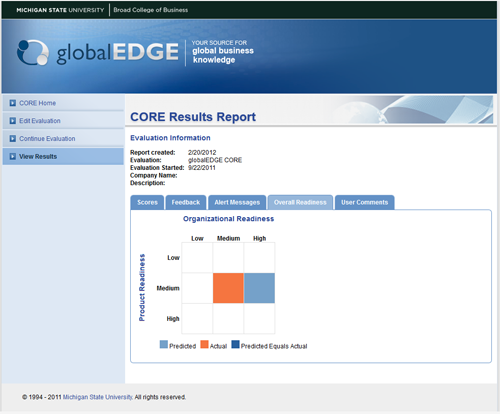500x414 pixels.
Task: Click the Description label
Action: 148,183
